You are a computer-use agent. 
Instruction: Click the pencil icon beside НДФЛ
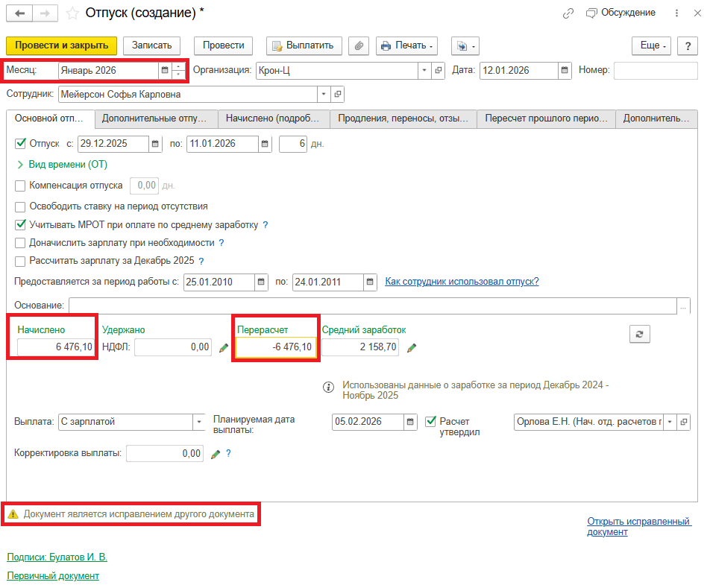[224, 347]
